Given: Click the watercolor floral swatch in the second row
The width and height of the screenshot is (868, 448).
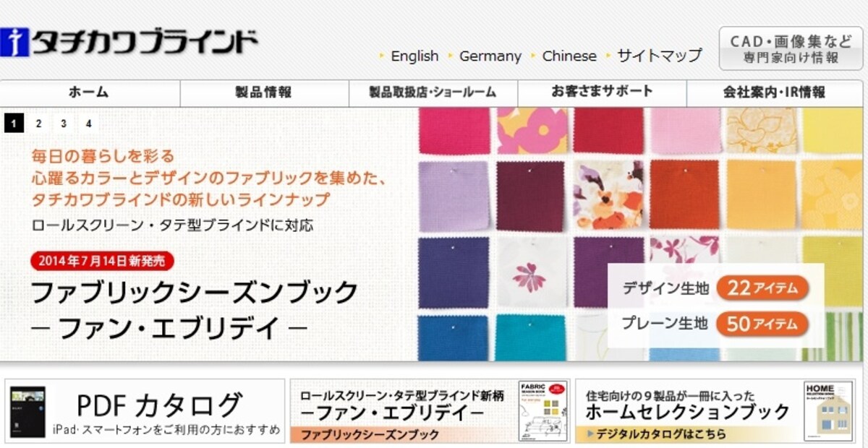Looking at the screenshot, I should pos(608,195).
